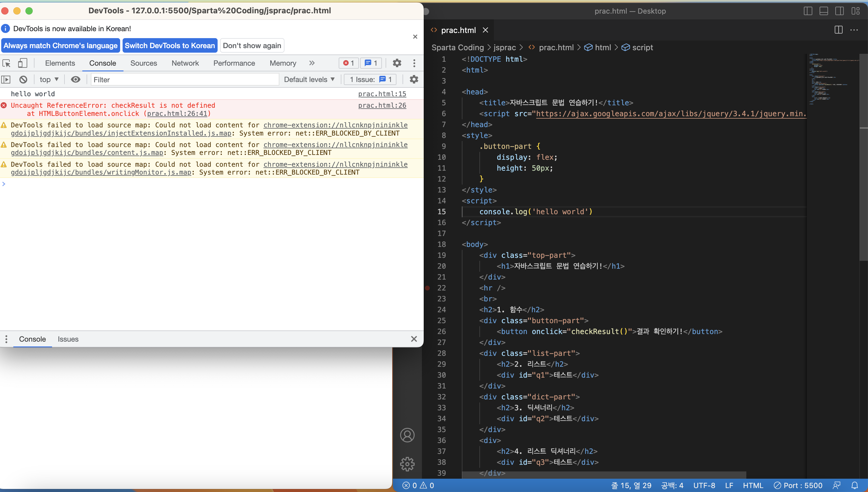Open prac.html:26 source link on error row
The width and height of the screenshot is (868, 492).
[x=382, y=105]
